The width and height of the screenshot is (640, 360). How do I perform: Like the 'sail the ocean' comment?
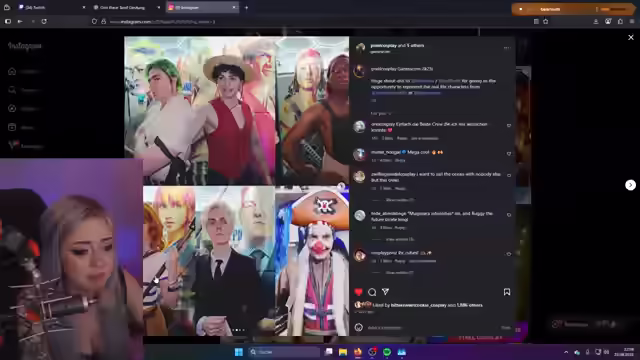click(509, 176)
